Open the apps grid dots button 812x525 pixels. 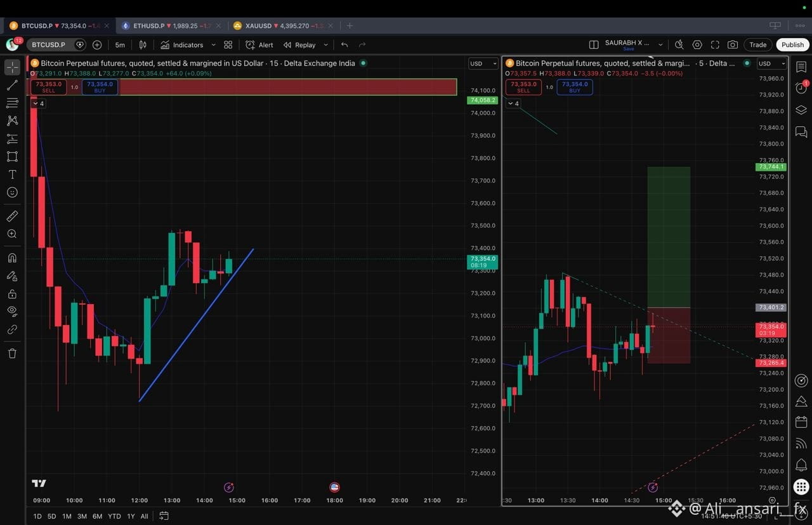(x=801, y=487)
